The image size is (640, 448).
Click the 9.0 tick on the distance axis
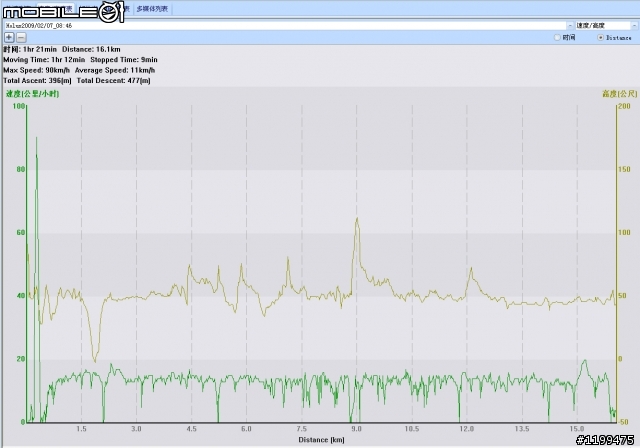pos(356,429)
